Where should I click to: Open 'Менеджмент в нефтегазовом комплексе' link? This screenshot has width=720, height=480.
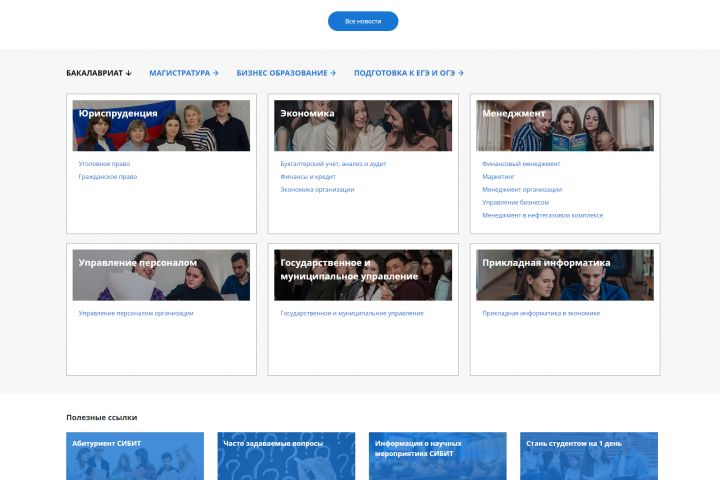[543, 215]
